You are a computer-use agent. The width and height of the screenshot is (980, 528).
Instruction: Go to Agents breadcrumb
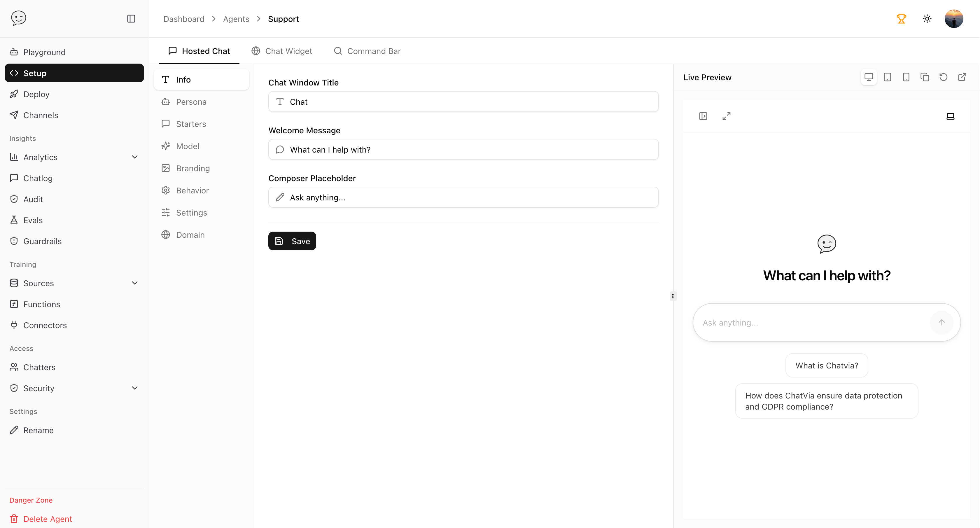pos(236,19)
